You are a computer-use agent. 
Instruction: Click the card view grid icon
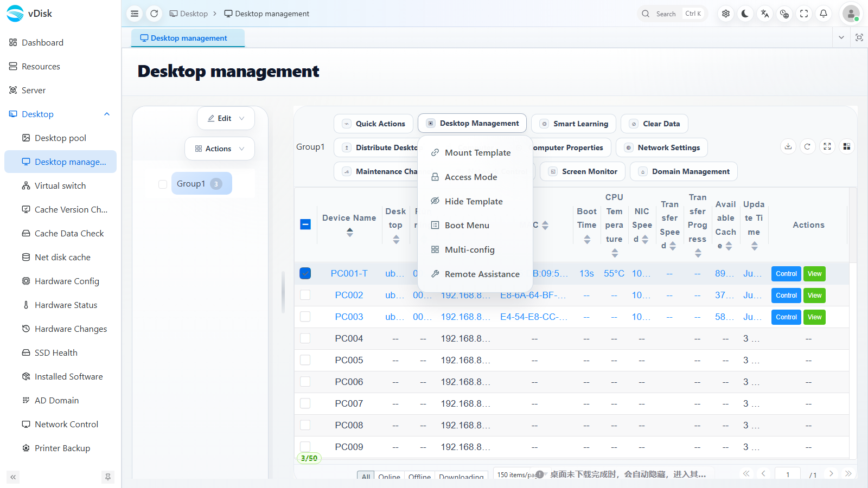pos(847,146)
